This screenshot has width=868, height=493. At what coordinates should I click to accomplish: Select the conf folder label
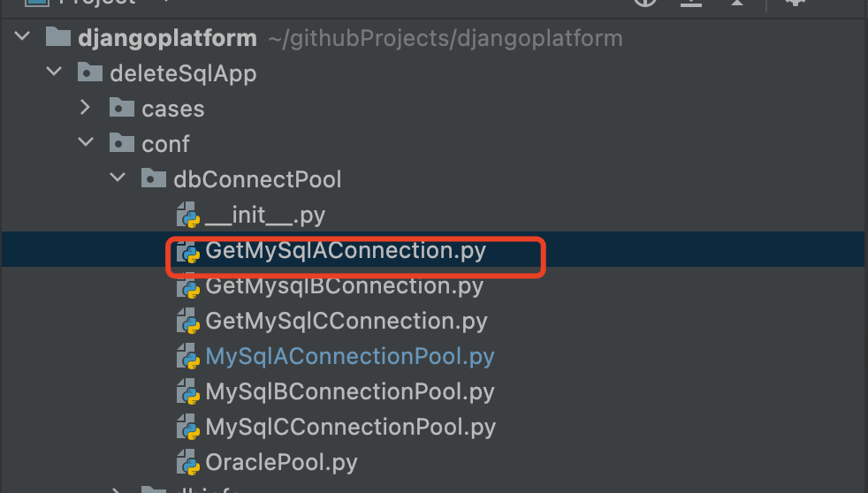(x=165, y=144)
